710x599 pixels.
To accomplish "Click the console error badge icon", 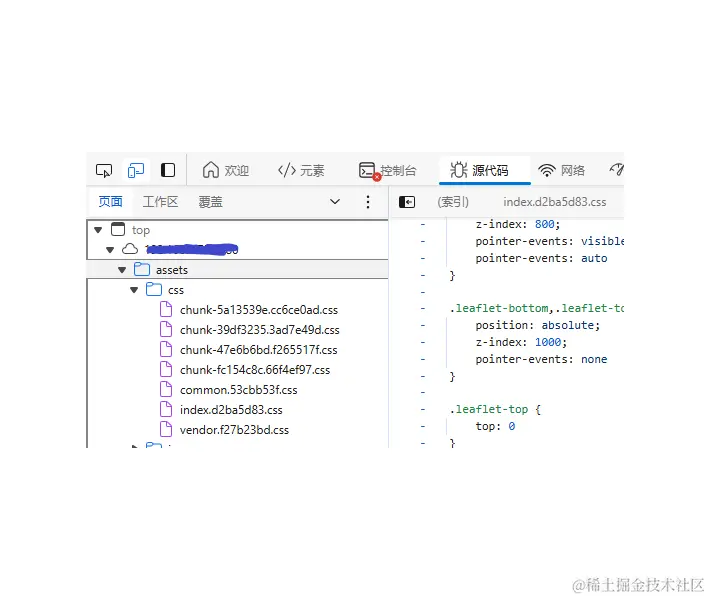I will point(377,177).
